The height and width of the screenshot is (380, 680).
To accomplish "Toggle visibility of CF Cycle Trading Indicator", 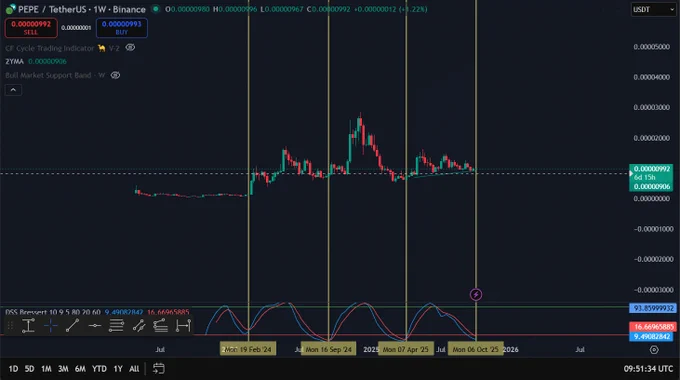I will pyautogui.click(x=130, y=48).
